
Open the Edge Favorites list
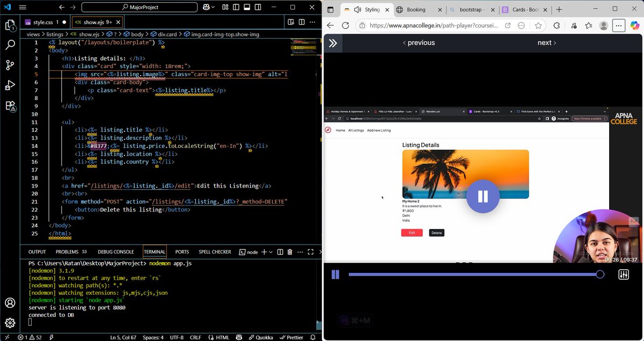click(589, 26)
